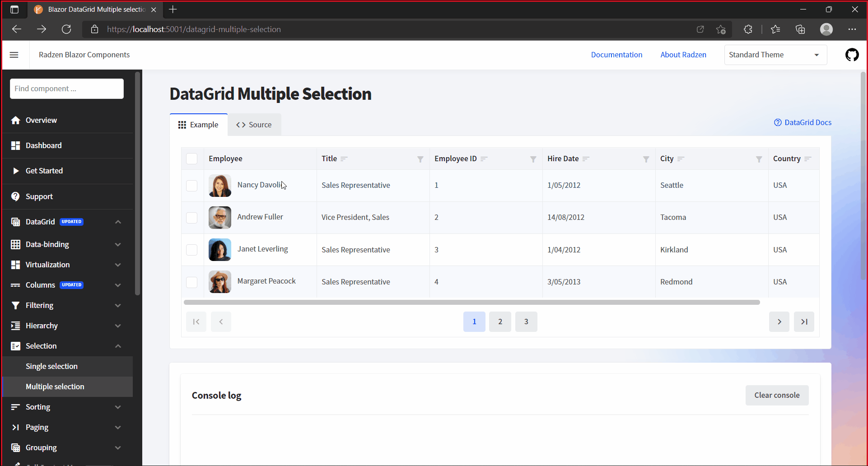Viewport: 868px width, 466px height.
Task: Open a new browser tab
Action: coord(173,9)
